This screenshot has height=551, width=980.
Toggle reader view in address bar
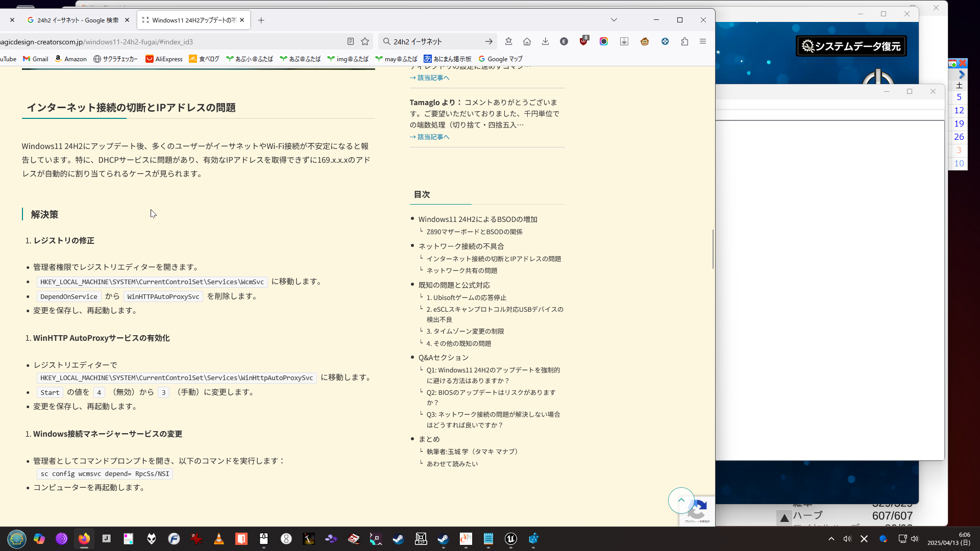pyautogui.click(x=351, y=41)
